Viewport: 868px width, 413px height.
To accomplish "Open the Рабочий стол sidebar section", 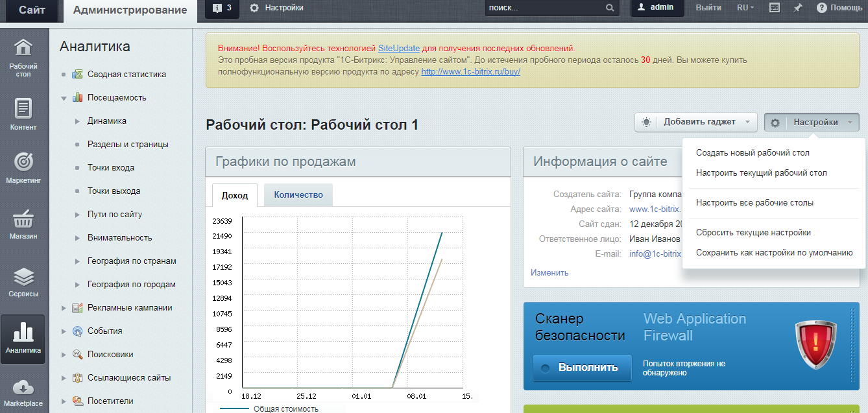I will (x=23, y=58).
